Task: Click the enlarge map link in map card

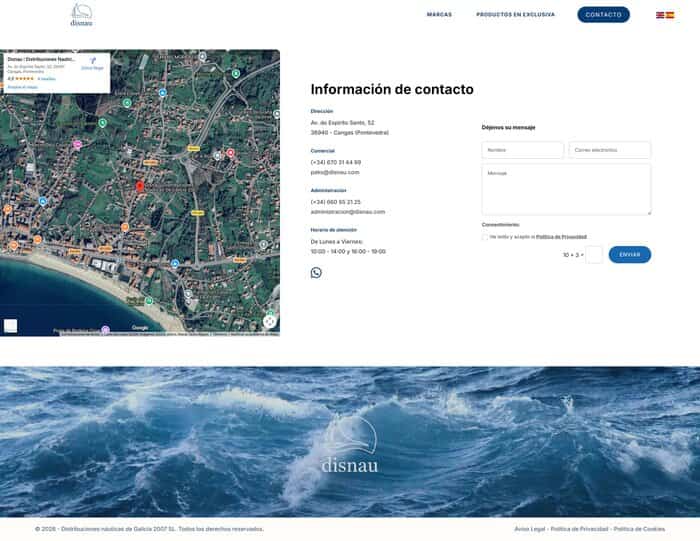Action: click(23, 87)
